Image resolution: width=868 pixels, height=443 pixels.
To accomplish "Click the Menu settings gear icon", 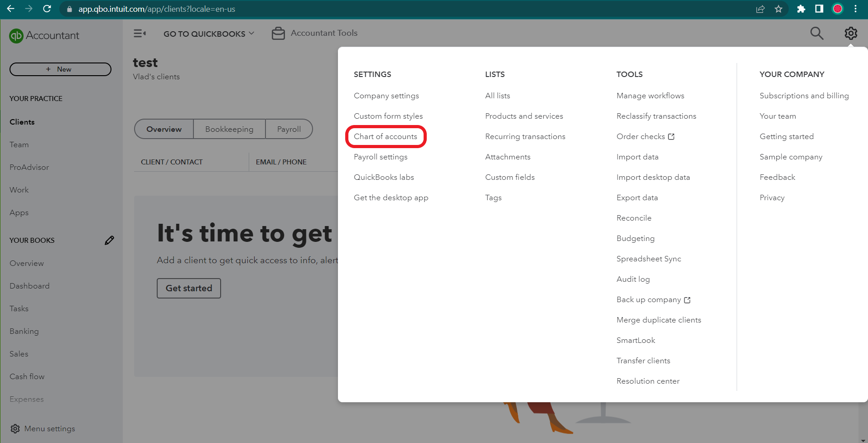I will click(15, 429).
